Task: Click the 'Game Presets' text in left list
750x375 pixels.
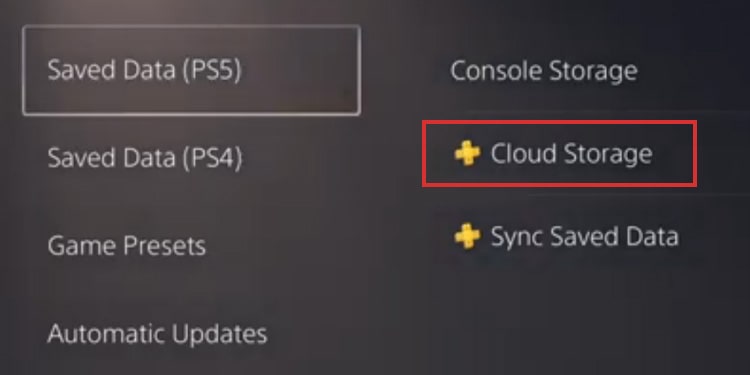Action: tap(127, 246)
